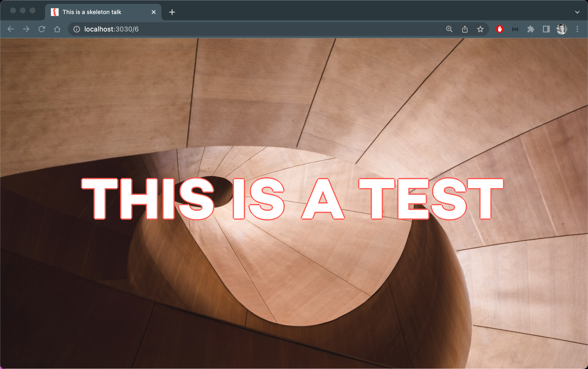The height and width of the screenshot is (369, 588).
Task: Open the Chrome three-dot menu
Action: point(577,29)
